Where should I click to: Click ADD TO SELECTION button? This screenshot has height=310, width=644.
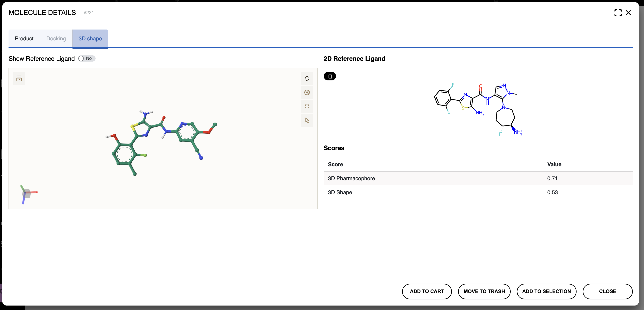click(x=546, y=291)
